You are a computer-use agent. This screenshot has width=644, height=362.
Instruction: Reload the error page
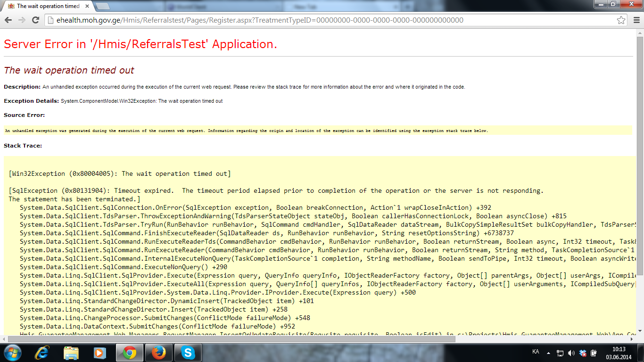coord(35,20)
